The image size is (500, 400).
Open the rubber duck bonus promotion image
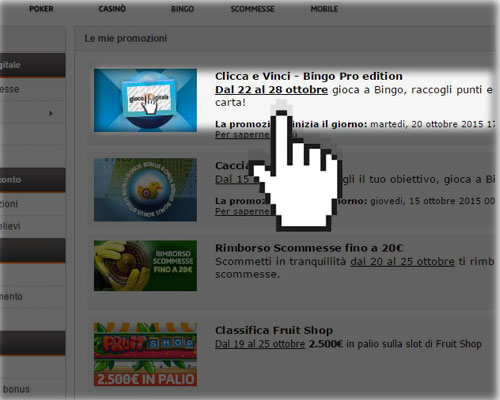coord(145,190)
